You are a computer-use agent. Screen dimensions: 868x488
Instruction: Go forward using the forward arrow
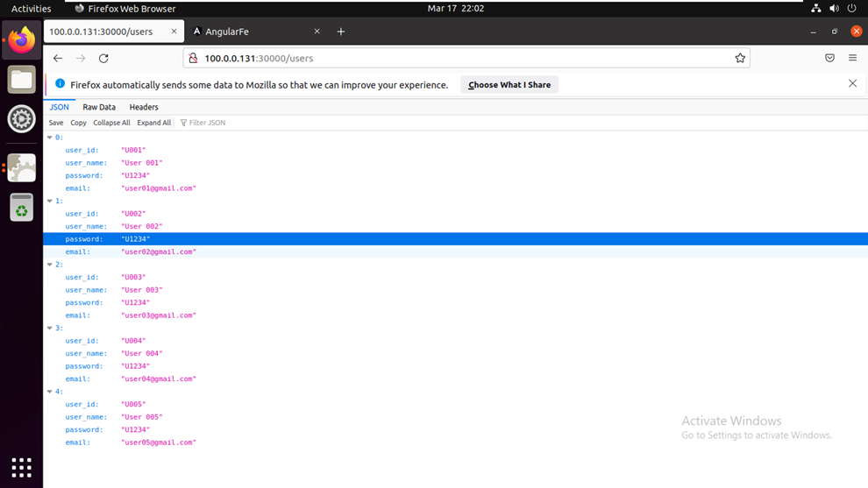[81, 58]
